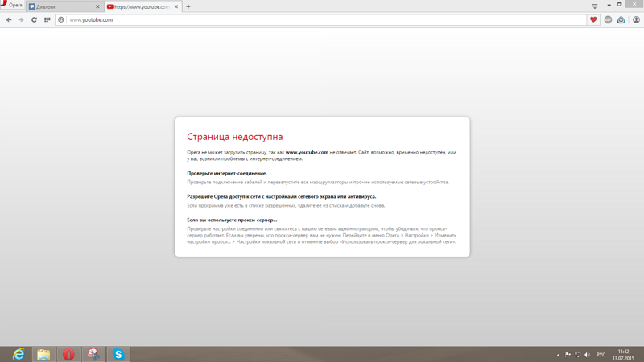Click the line about Разрешите Opera доступ к сети

[281, 196]
